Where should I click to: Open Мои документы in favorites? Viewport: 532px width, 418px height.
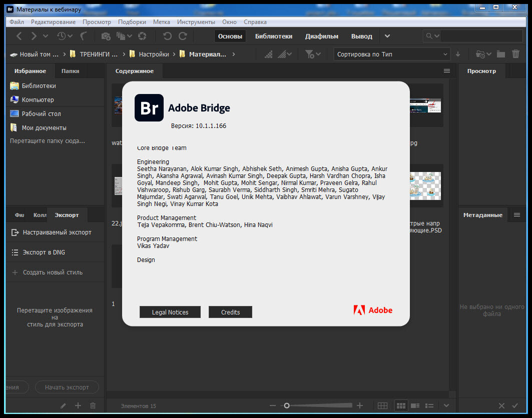click(38, 128)
